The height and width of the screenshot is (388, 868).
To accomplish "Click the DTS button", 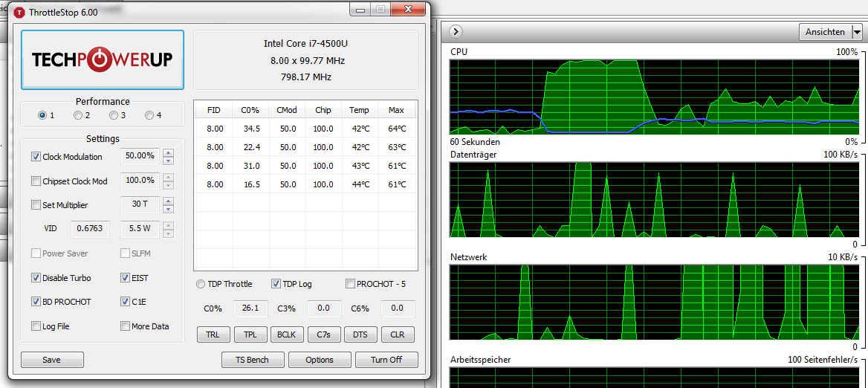I will click(360, 334).
